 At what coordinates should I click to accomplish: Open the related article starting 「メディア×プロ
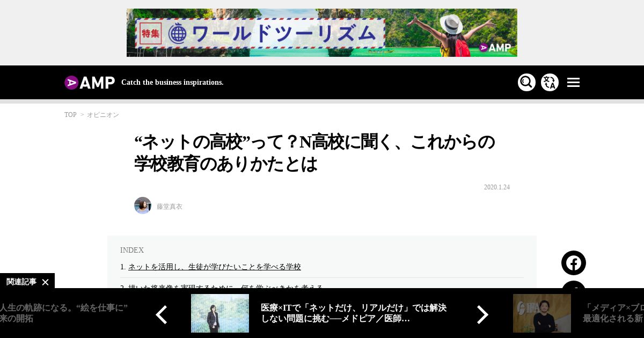613,313
